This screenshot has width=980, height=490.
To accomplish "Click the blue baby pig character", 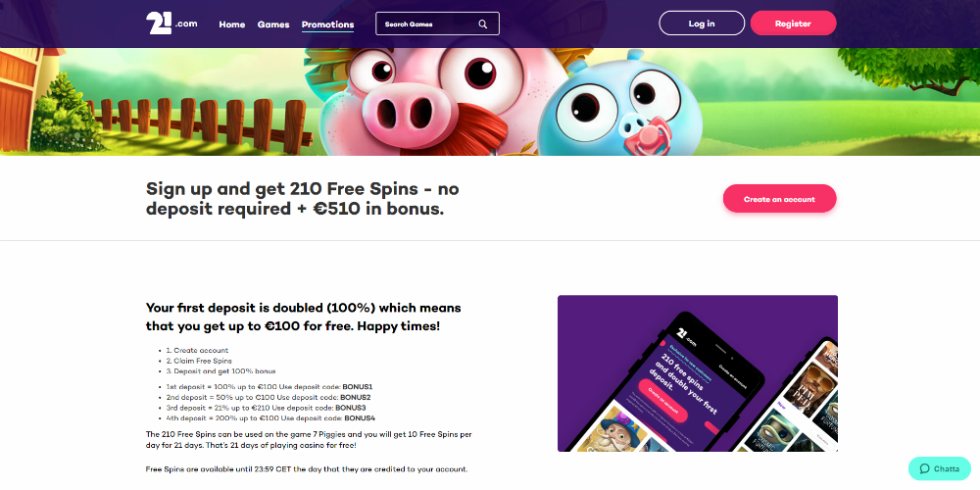I will [620, 105].
